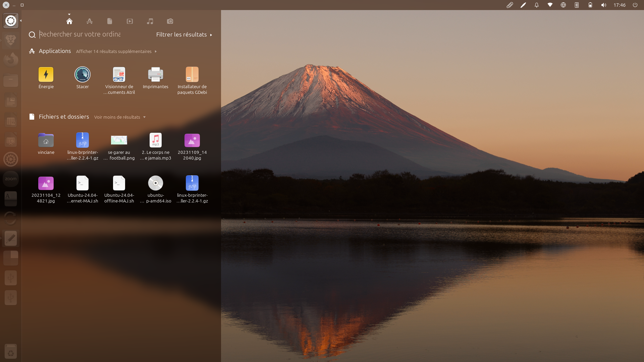Open Visionneur de documents Atril
Image resolution: width=644 pixels, height=362 pixels.
tap(119, 75)
